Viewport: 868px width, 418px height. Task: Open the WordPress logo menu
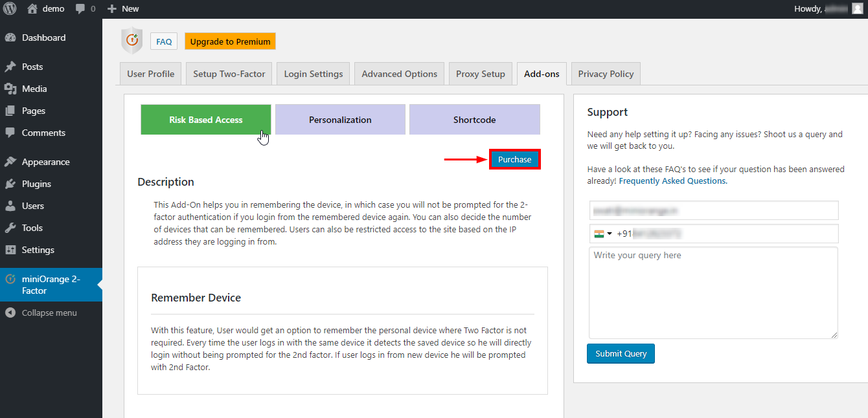[10, 9]
